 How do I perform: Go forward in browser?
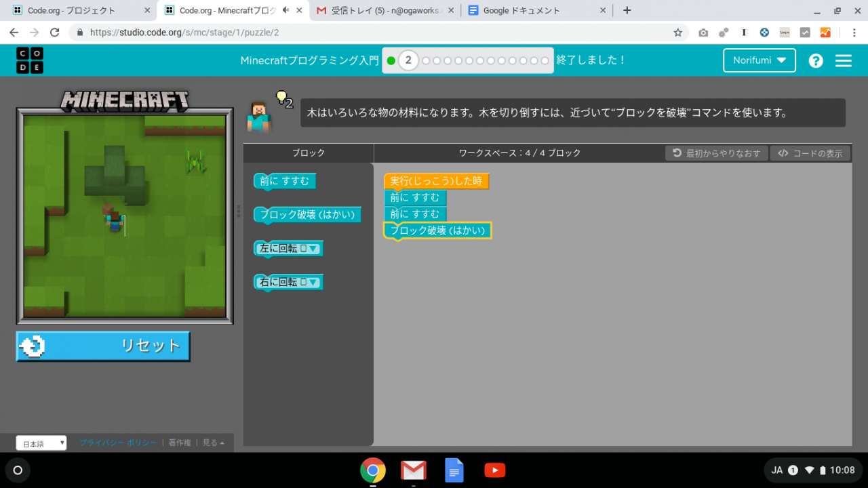[35, 33]
